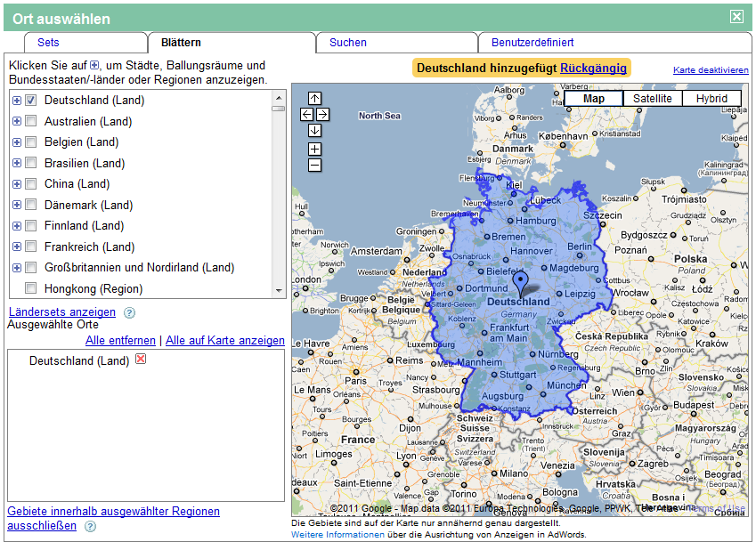Zoom out on the map
The height and width of the screenshot is (550, 756).
tap(314, 165)
